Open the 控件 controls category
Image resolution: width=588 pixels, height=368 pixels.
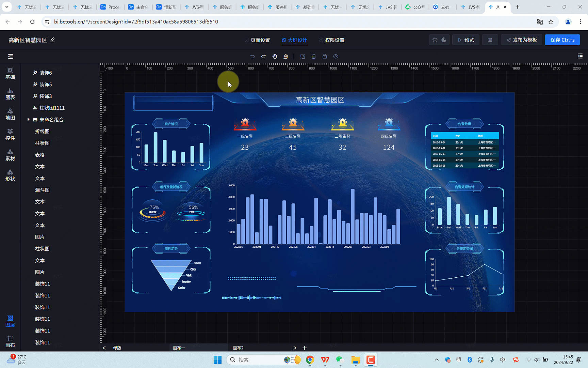(x=10, y=135)
